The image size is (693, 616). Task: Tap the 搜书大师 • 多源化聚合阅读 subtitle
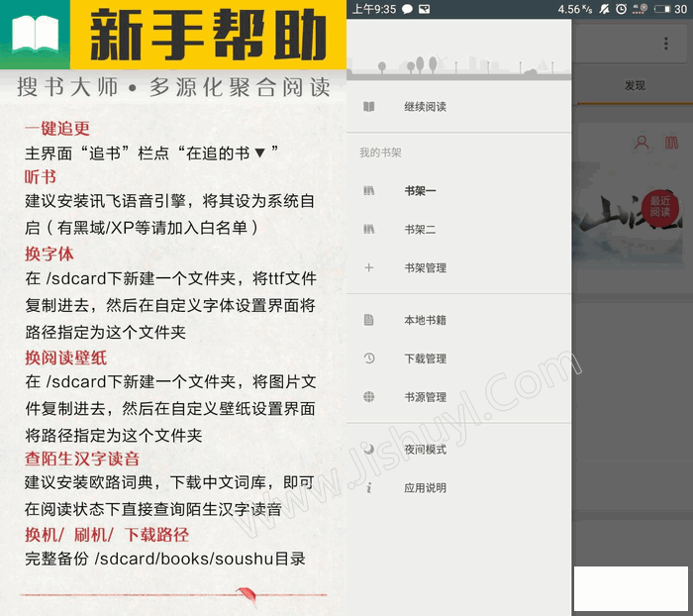[173, 87]
